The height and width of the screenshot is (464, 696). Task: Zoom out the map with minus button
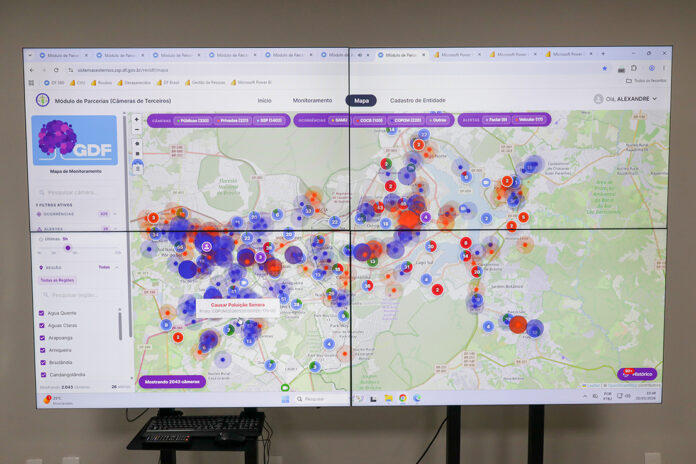coord(137,130)
